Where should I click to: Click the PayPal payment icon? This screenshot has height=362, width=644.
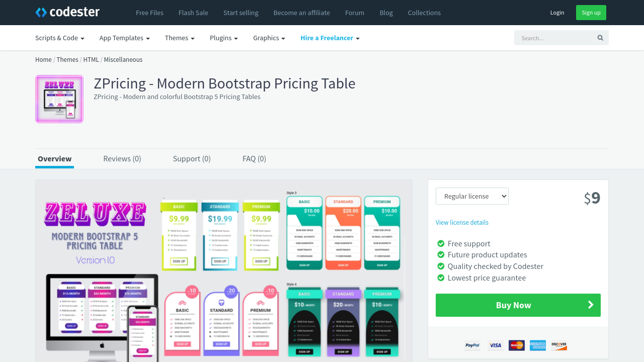pos(472,345)
